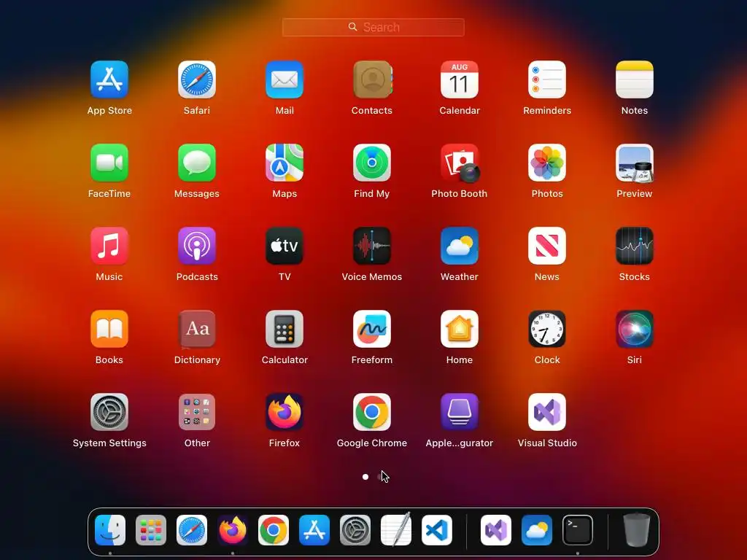The height and width of the screenshot is (560, 747).
Task: Open the Find My app
Action: (372, 163)
